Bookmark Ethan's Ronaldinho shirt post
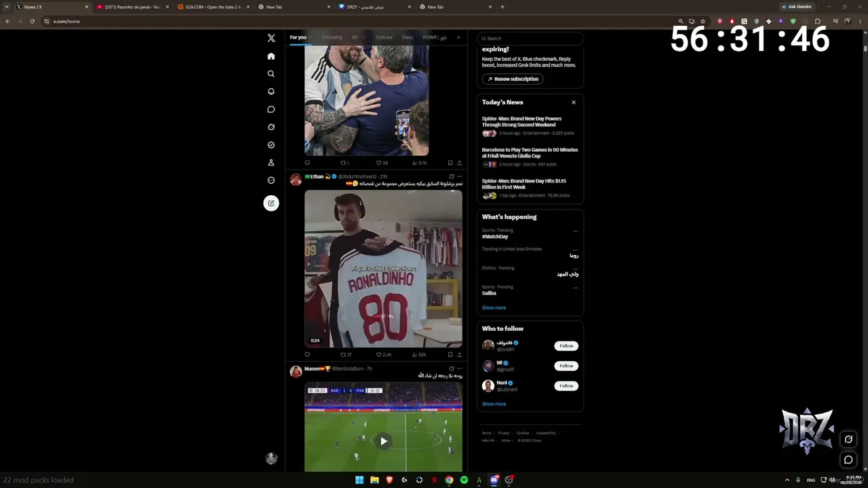Viewport: 868px width, 488px height. pyautogui.click(x=450, y=354)
